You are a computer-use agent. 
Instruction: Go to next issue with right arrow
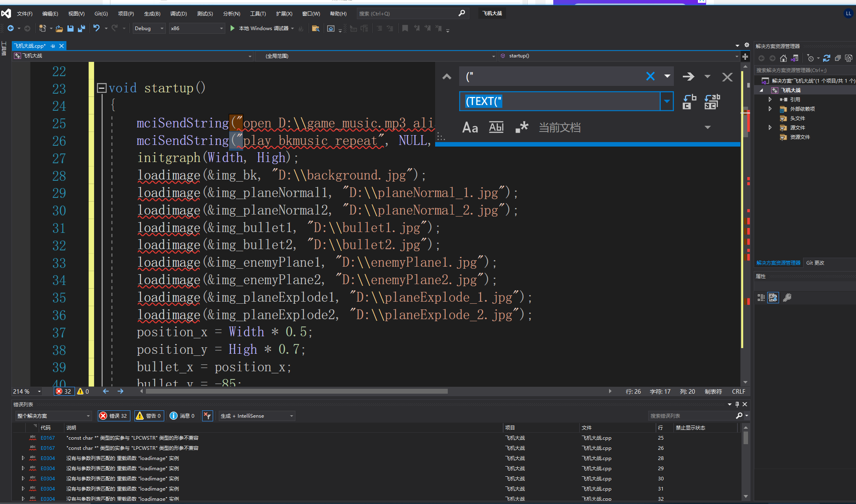(x=120, y=391)
